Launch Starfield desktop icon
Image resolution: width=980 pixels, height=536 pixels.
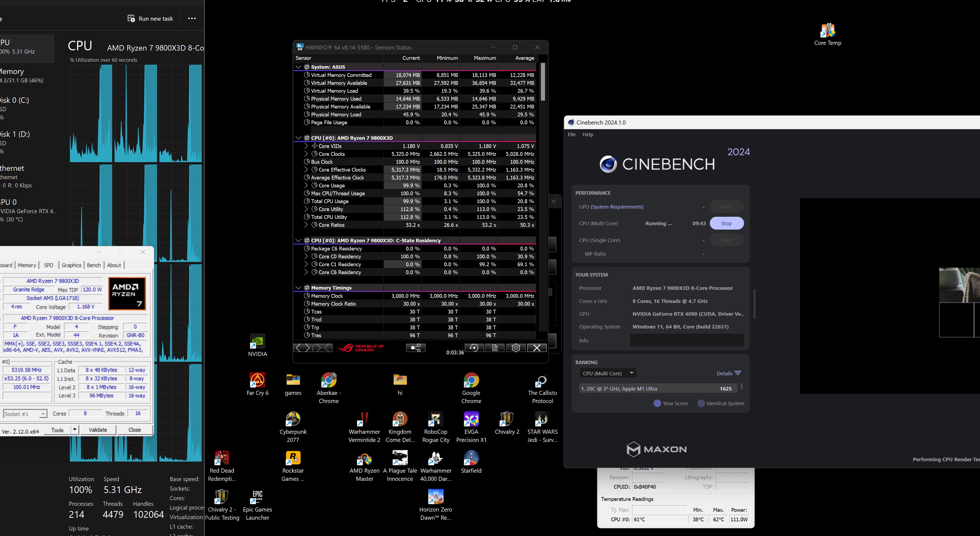(471, 462)
